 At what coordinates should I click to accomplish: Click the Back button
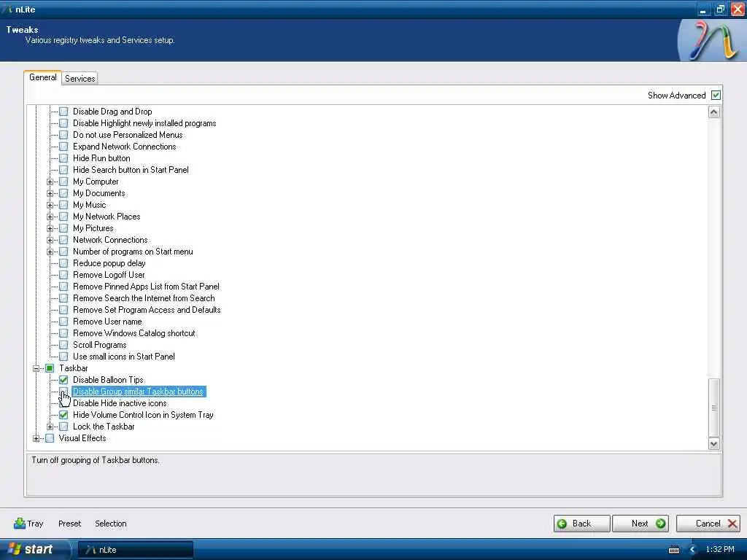point(581,524)
